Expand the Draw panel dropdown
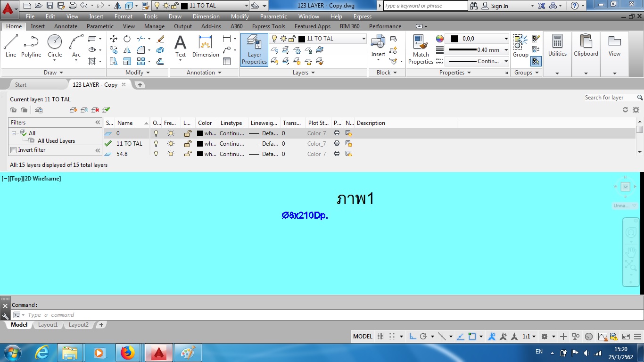Screen dimensions: 644x362 click(x=60, y=73)
